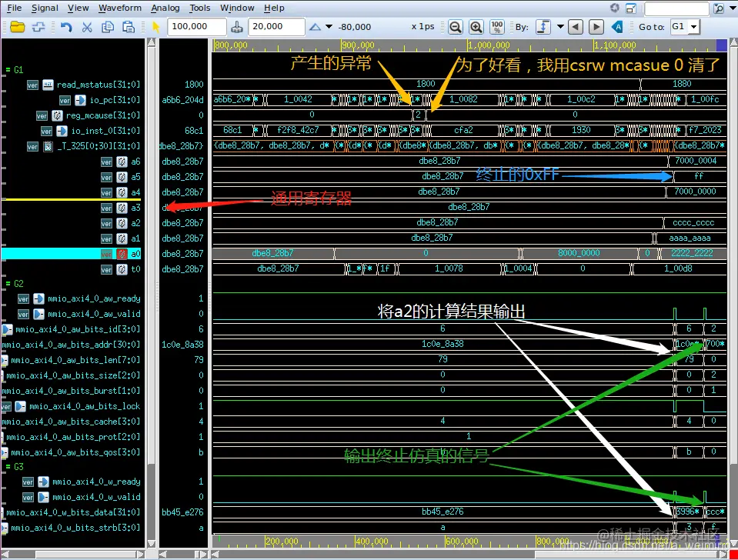Click the cut scissors icon
Viewport: 738px width, 560px height.
point(87,27)
